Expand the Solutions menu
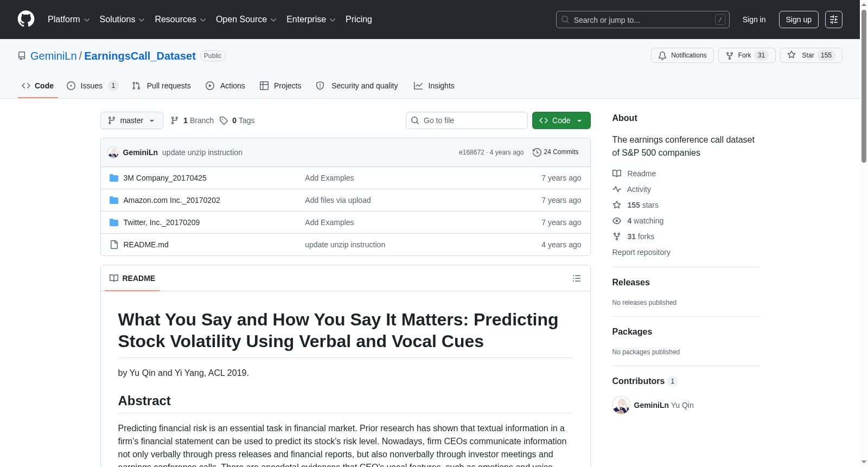Viewport: 868px width, 467px height. click(x=122, y=20)
